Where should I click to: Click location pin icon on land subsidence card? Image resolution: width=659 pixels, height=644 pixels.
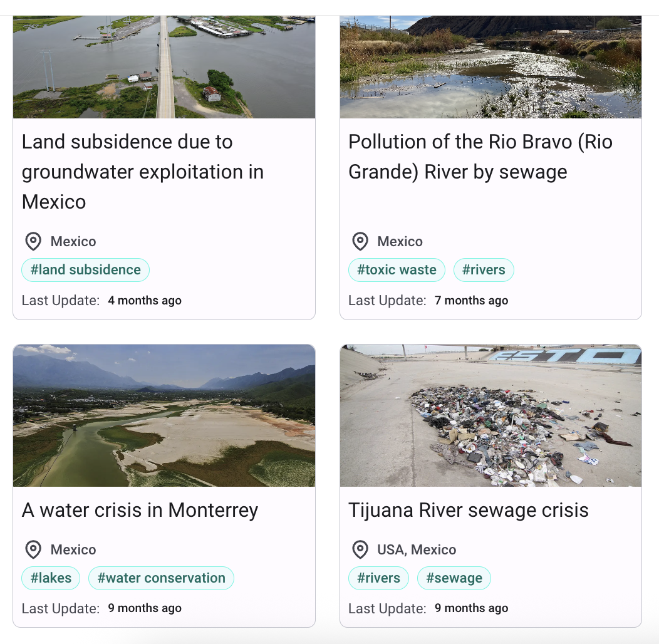click(33, 241)
